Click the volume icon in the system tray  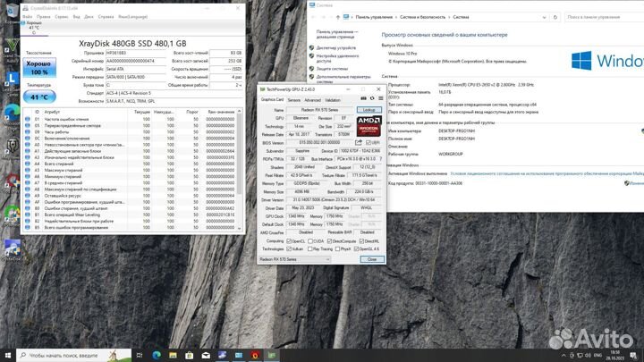click(588, 356)
